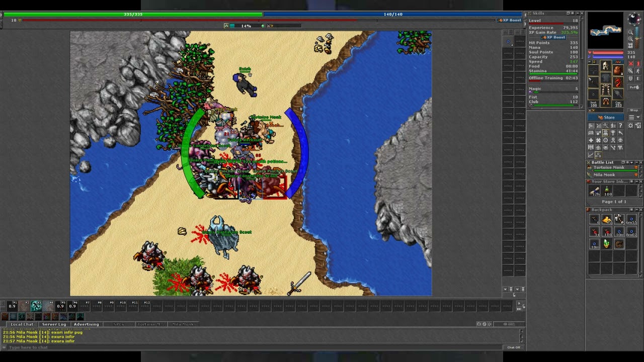Click the highlighted character portrait icon in grid
Viewport: 644px width, 362px height.
605,133
